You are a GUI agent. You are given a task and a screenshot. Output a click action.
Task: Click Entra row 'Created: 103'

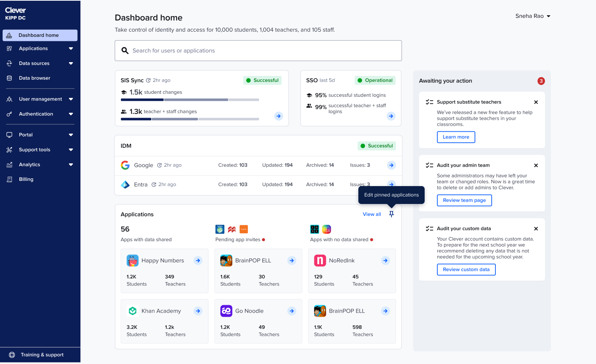coord(233,185)
